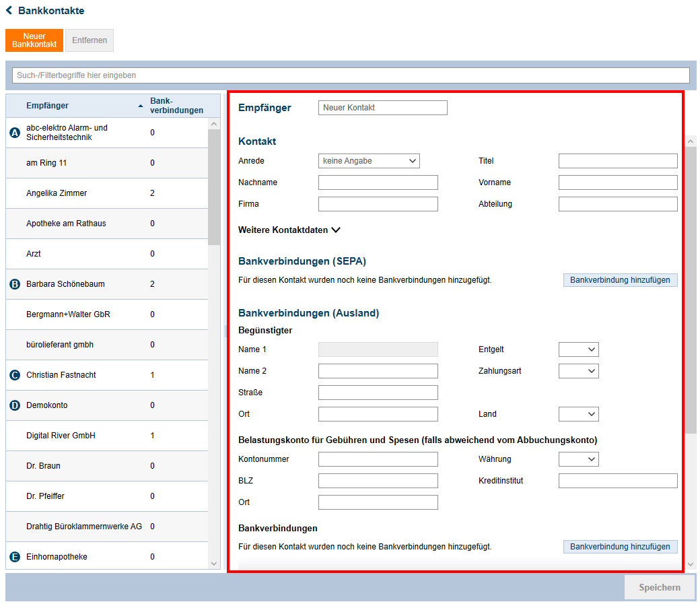Click the Abteilung input field

[x=618, y=204]
